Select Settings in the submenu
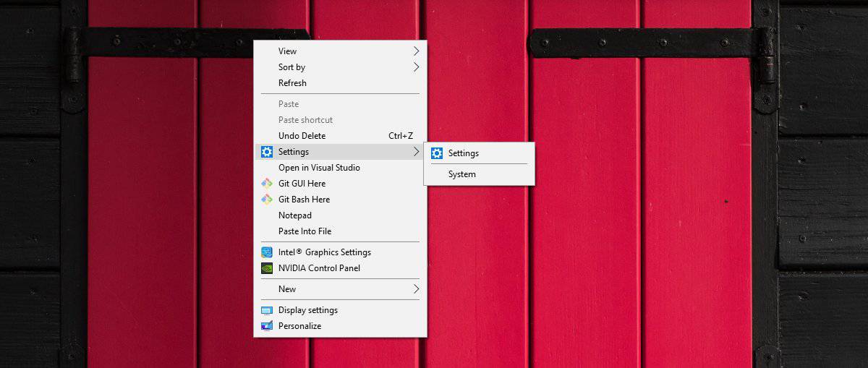Viewport: 868px width, 368px height. point(479,153)
